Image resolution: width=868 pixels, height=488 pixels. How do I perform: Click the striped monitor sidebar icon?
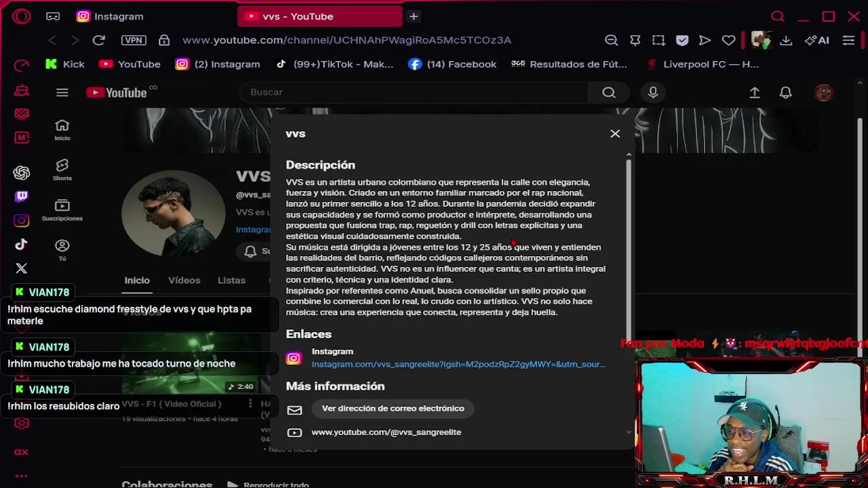[22, 114]
